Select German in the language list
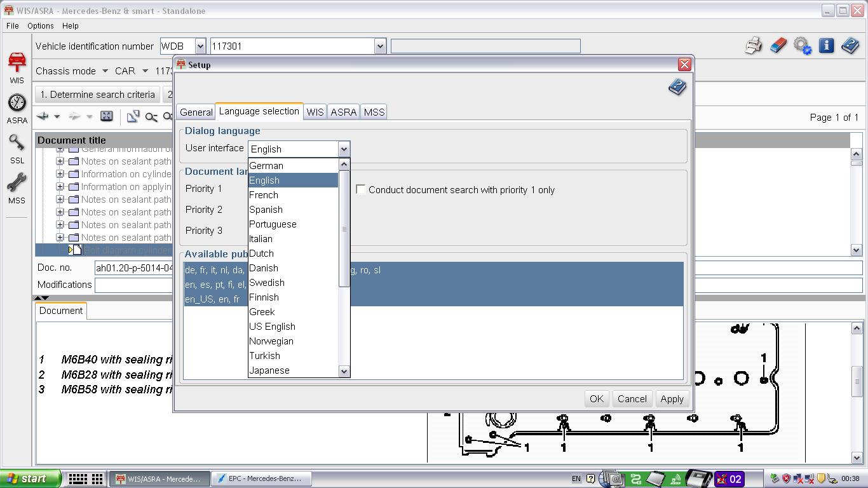This screenshot has width=868, height=488. click(x=293, y=165)
